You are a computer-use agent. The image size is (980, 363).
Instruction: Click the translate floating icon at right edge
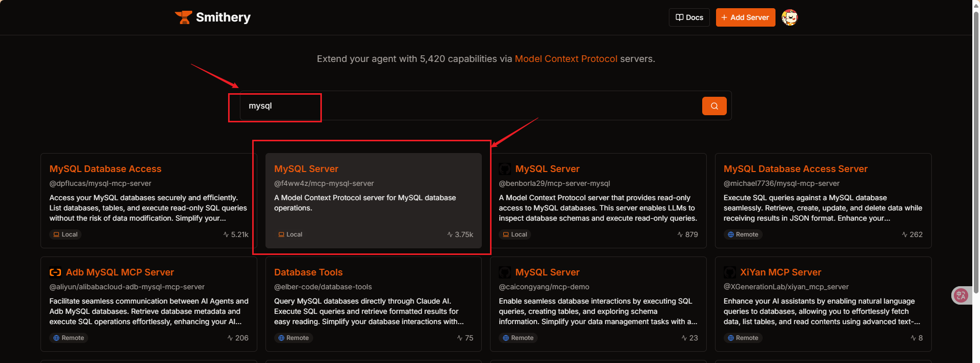[x=961, y=295]
